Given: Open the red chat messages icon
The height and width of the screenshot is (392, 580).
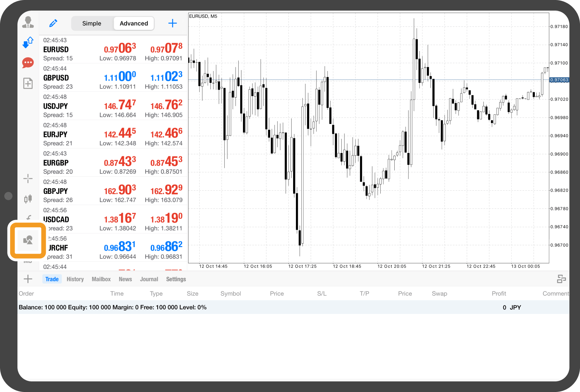Looking at the screenshot, I should [28, 63].
